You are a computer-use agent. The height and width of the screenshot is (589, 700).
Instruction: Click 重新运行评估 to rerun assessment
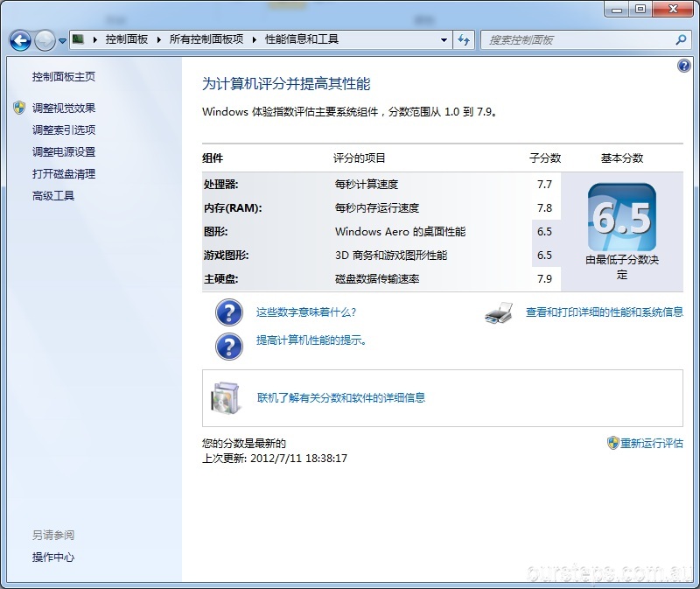click(x=652, y=443)
